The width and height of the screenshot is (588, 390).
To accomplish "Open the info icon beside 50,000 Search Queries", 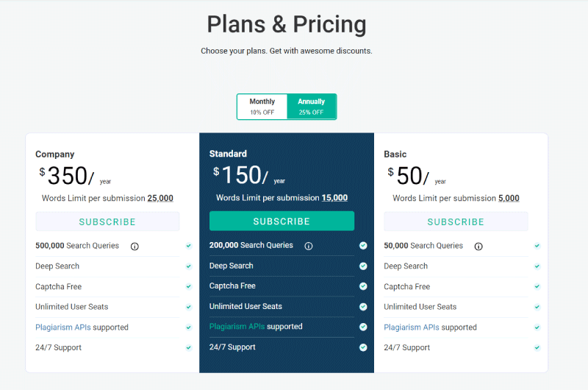I will coord(478,247).
